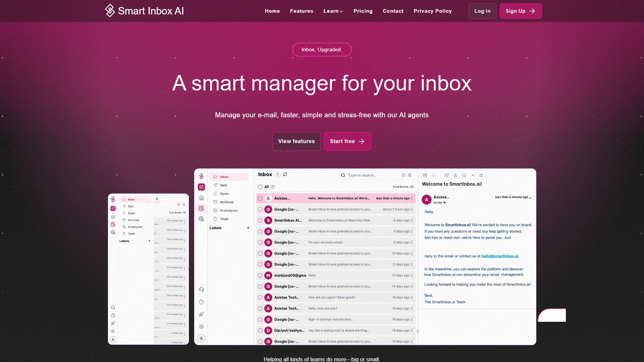Image resolution: width=644 pixels, height=362 pixels.
Task: Click the trash icon in email reading toolbar
Action: [455, 175]
